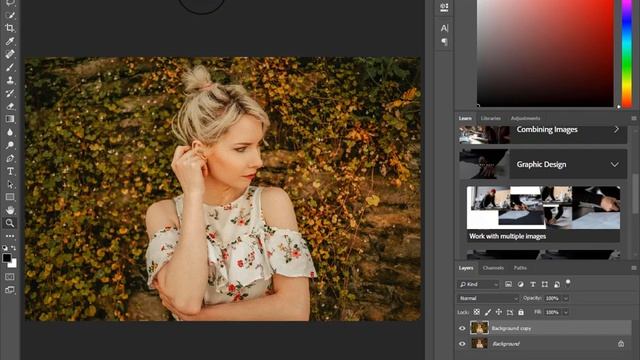Image resolution: width=640 pixels, height=360 pixels.
Task: Open the Opacity slider dropdown arrow
Action: point(566,298)
